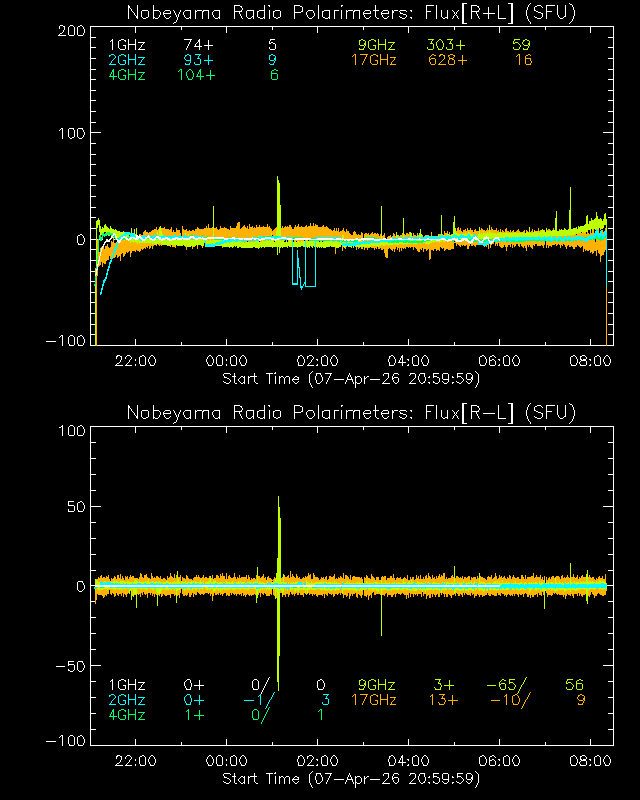Viewport: 640px width, 800px height.
Task: Click the 00:00 tick on top plot axis
Action: [x=226, y=360]
